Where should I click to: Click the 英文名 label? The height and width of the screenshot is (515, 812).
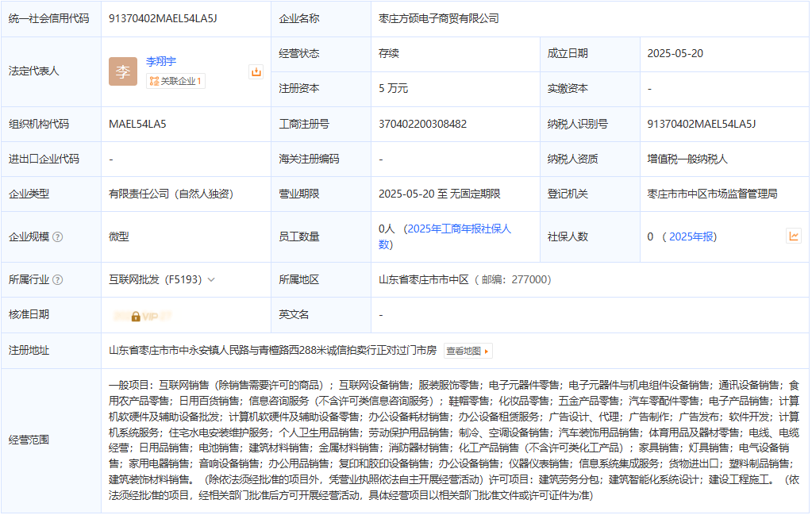pyautogui.click(x=294, y=315)
